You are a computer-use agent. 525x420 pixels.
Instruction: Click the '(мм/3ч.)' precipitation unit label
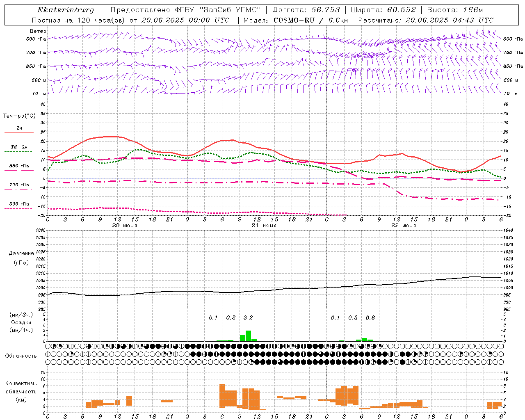pos(21,315)
